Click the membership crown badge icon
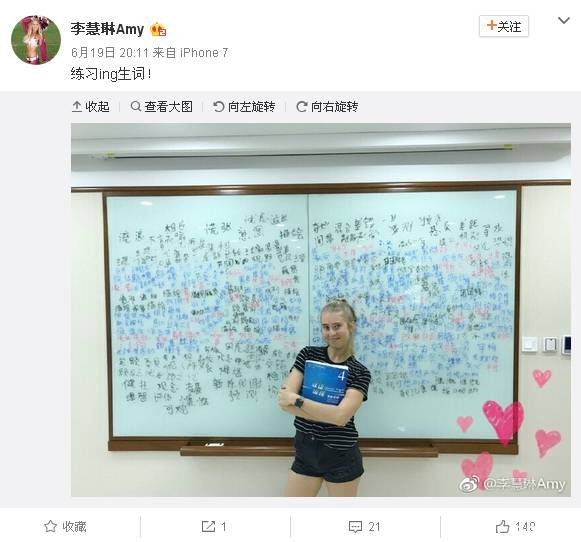This screenshot has height=542, width=581. 158,29
